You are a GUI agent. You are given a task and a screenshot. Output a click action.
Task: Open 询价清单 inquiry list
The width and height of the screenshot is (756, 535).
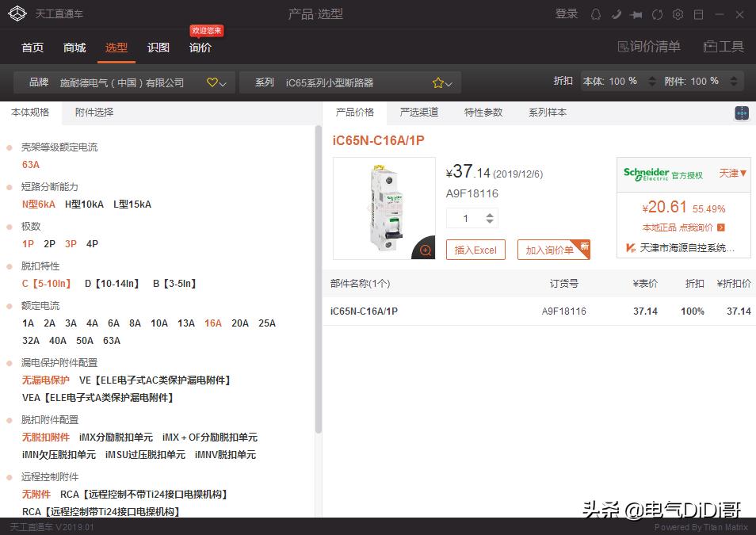click(x=649, y=47)
